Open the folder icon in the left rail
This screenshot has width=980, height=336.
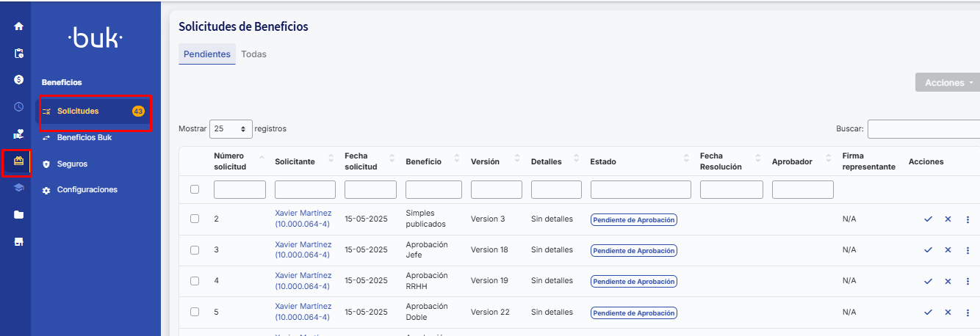pyautogui.click(x=19, y=215)
